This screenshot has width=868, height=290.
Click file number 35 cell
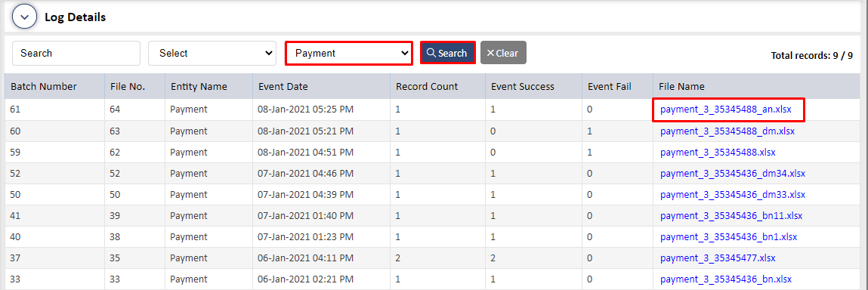134,258
